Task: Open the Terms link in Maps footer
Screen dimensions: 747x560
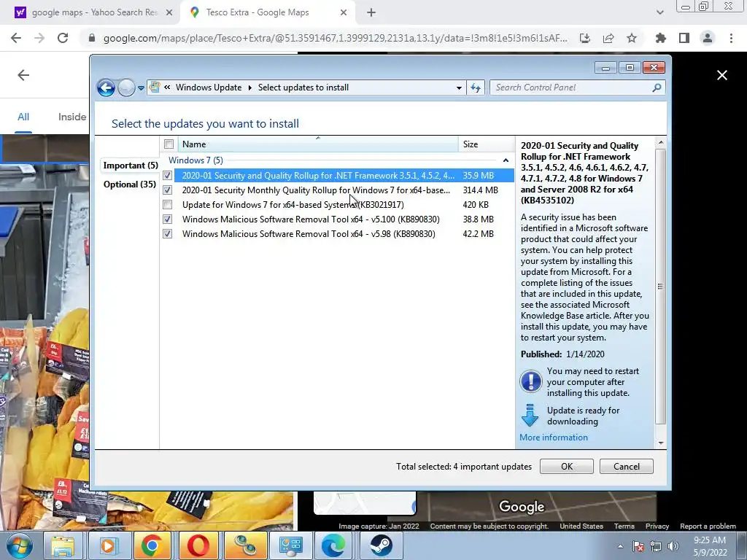Action: [x=624, y=526]
